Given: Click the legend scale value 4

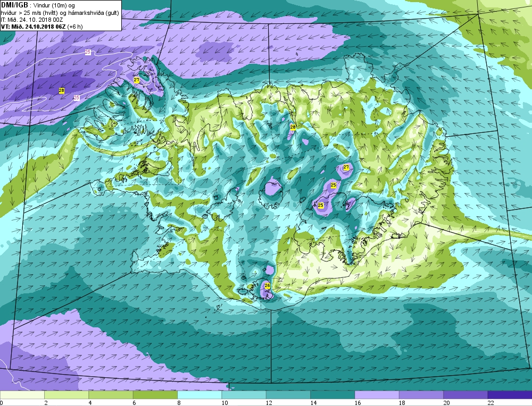Looking at the screenshot, I should tap(90, 403).
